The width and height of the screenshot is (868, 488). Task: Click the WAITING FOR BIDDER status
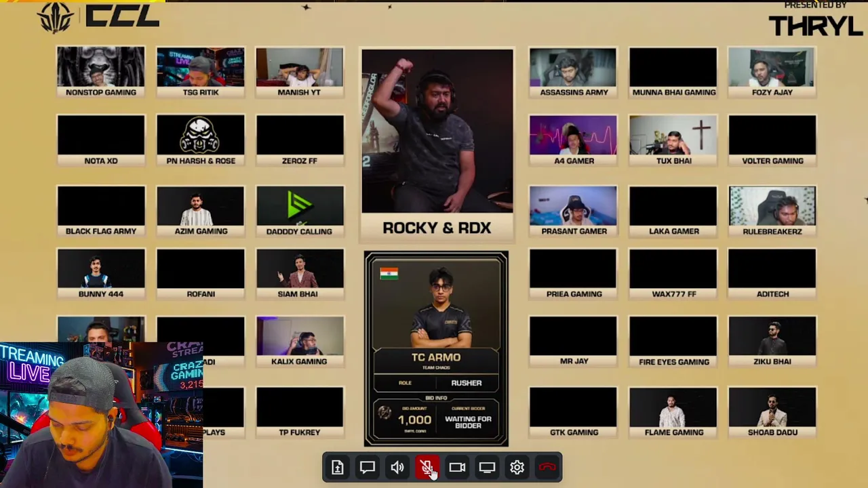(x=468, y=422)
